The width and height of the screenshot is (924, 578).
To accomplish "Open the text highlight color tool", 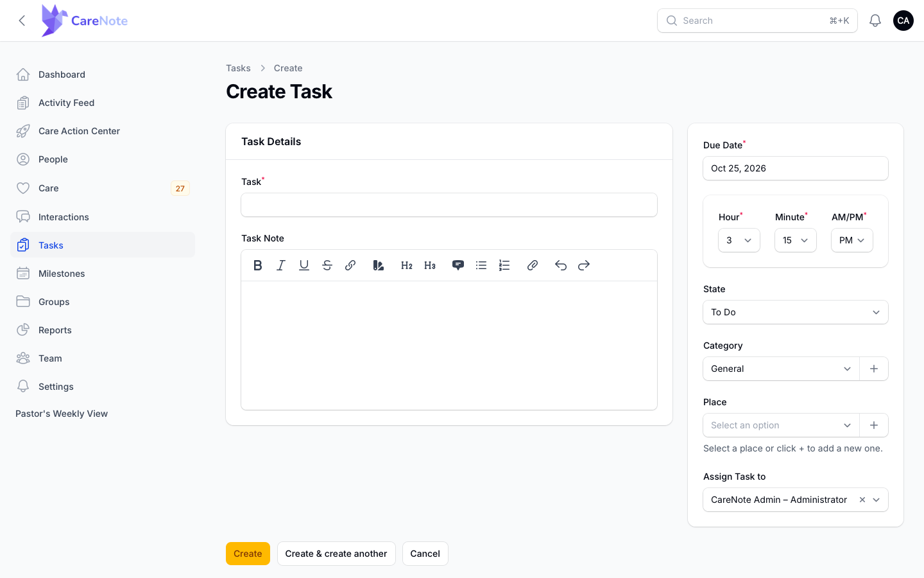I will tap(379, 265).
